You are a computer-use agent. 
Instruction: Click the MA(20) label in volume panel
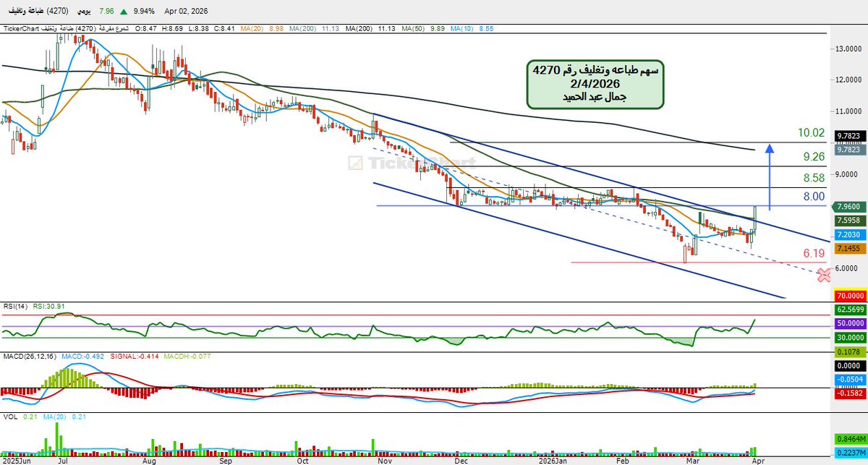pos(54,417)
